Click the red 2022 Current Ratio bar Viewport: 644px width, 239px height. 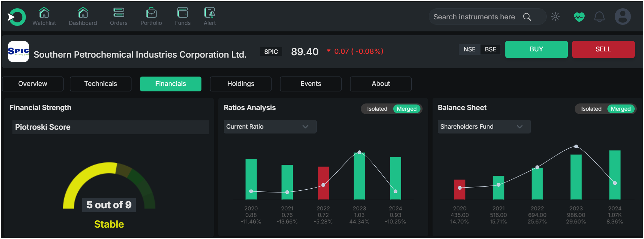(x=323, y=183)
